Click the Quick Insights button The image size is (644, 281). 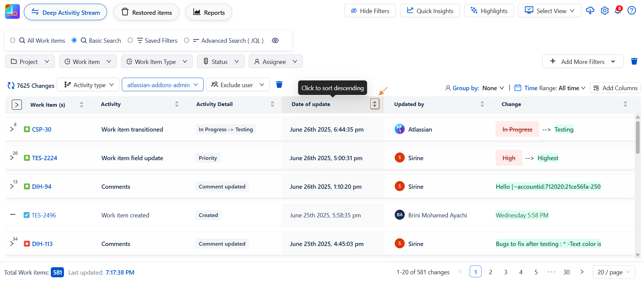pyautogui.click(x=430, y=11)
